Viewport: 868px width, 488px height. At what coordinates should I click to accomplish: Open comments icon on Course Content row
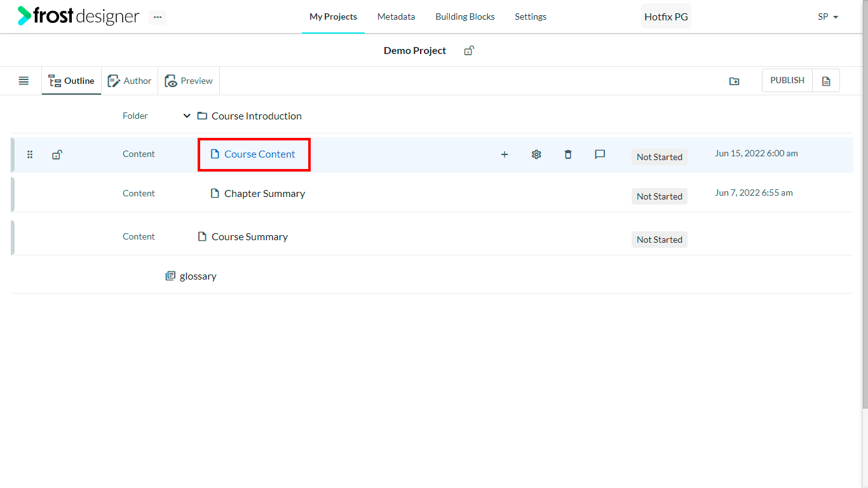click(600, 154)
